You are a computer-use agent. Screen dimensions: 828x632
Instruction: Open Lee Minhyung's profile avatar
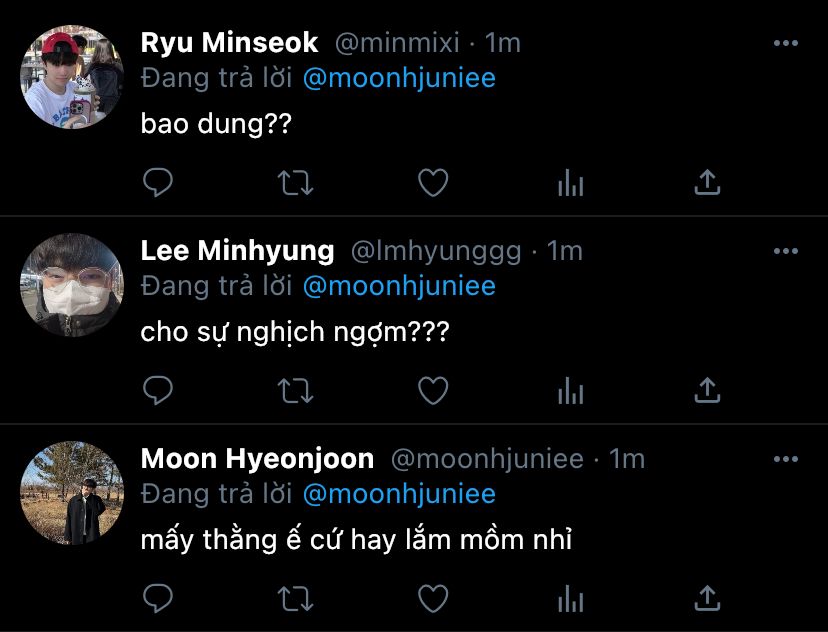pos(72,285)
